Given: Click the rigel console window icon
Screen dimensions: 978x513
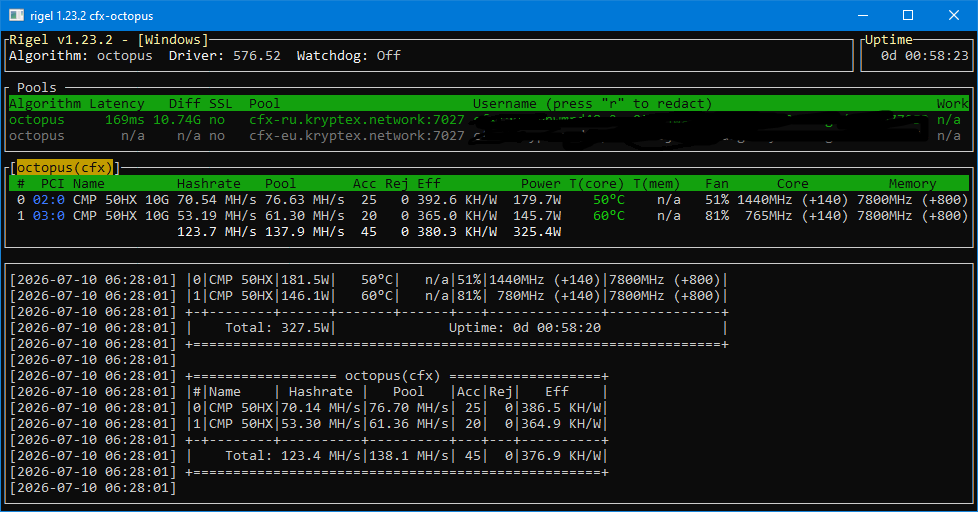Looking at the screenshot, I should (x=16, y=15).
